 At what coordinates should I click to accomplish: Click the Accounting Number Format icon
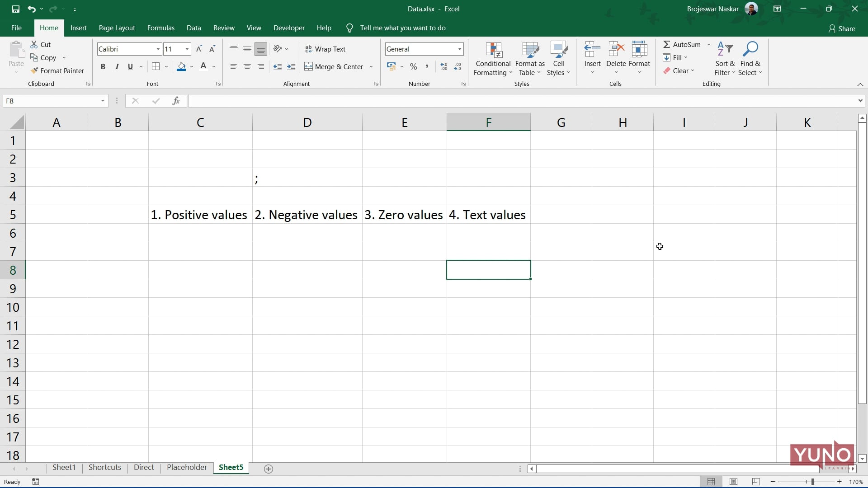click(x=392, y=66)
